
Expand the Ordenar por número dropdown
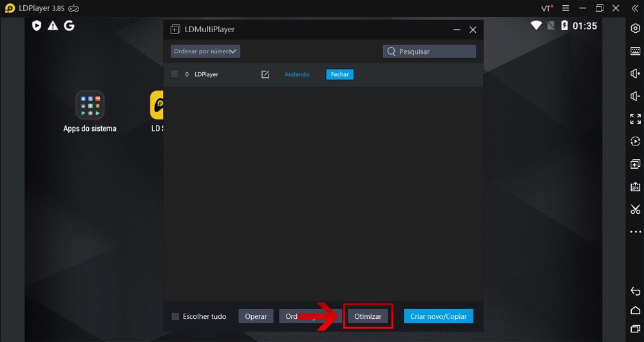tap(205, 52)
